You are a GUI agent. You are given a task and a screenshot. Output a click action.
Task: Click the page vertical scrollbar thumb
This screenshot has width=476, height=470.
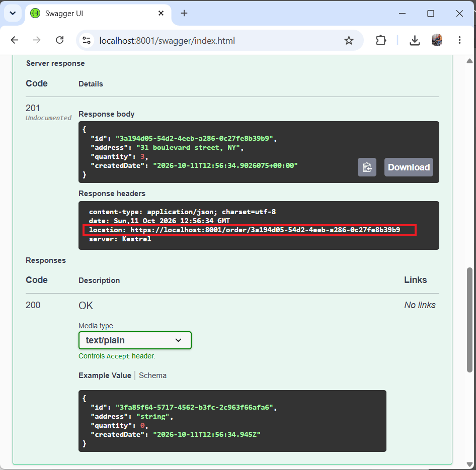(x=469, y=320)
